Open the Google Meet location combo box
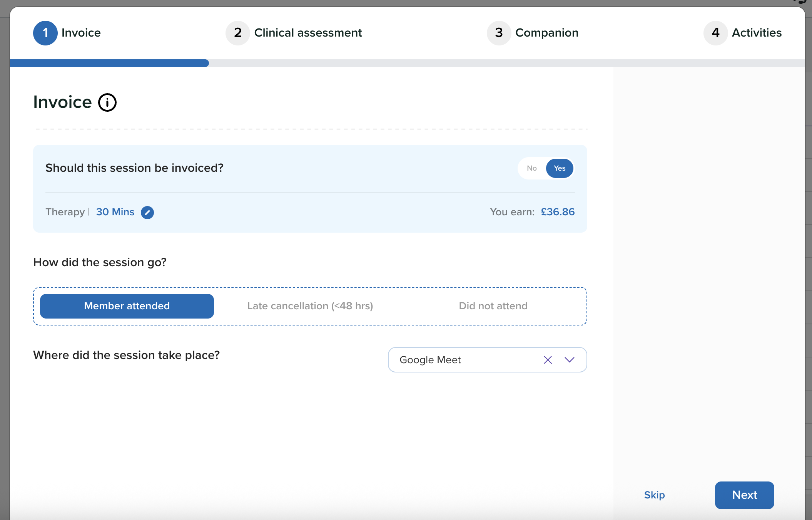Screen dimensions: 812x520 click(462, 360)
